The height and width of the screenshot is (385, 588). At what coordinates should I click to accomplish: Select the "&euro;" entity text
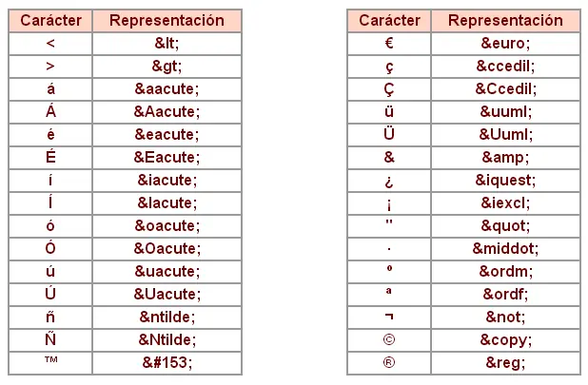pos(505,44)
